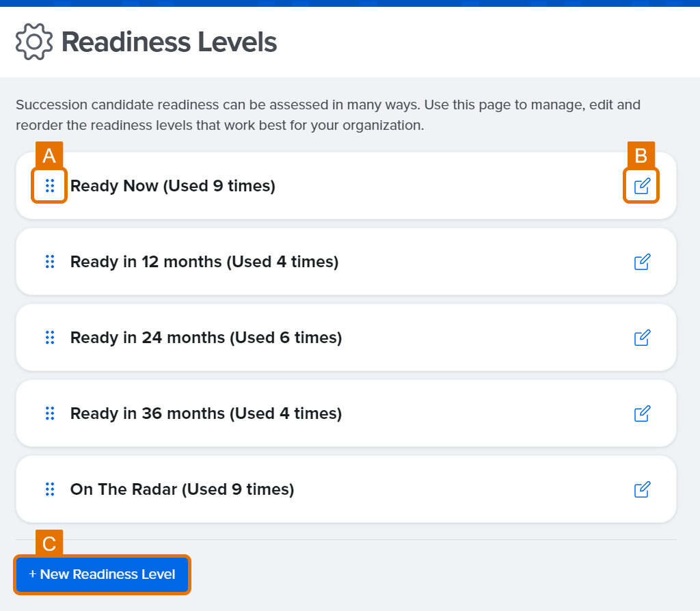Click Ready in 24 months (Used 6 times) text
The width and height of the screenshot is (700, 611).
pos(206,338)
